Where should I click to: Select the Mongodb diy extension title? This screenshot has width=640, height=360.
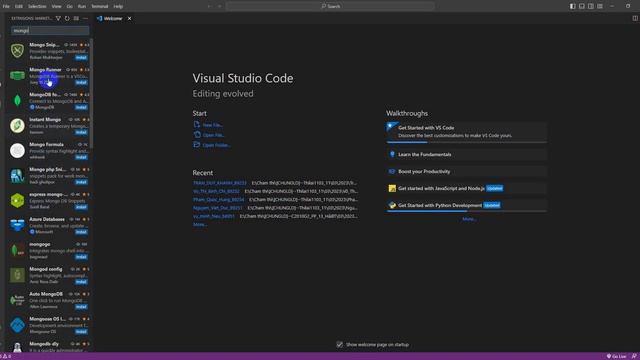coord(44,344)
